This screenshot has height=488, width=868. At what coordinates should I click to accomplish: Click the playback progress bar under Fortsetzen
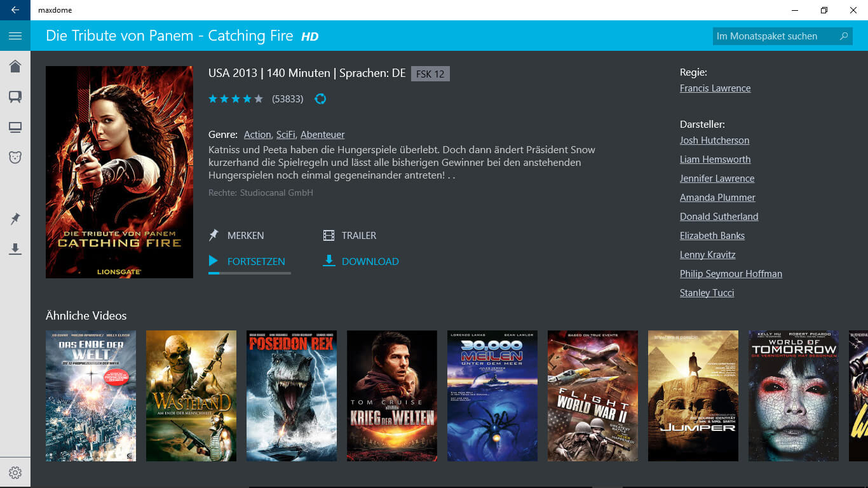[249, 273]
